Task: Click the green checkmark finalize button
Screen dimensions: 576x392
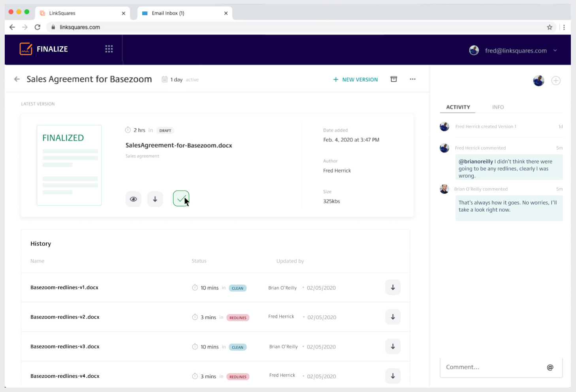Action: (181, 199)
